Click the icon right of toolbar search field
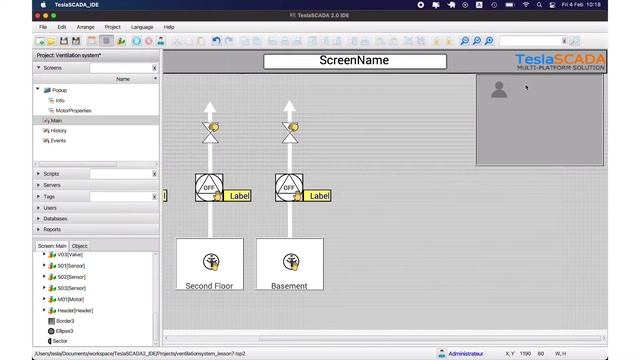Screen dimensions: 640x360 pyautogui.click(x=574, y=41)
